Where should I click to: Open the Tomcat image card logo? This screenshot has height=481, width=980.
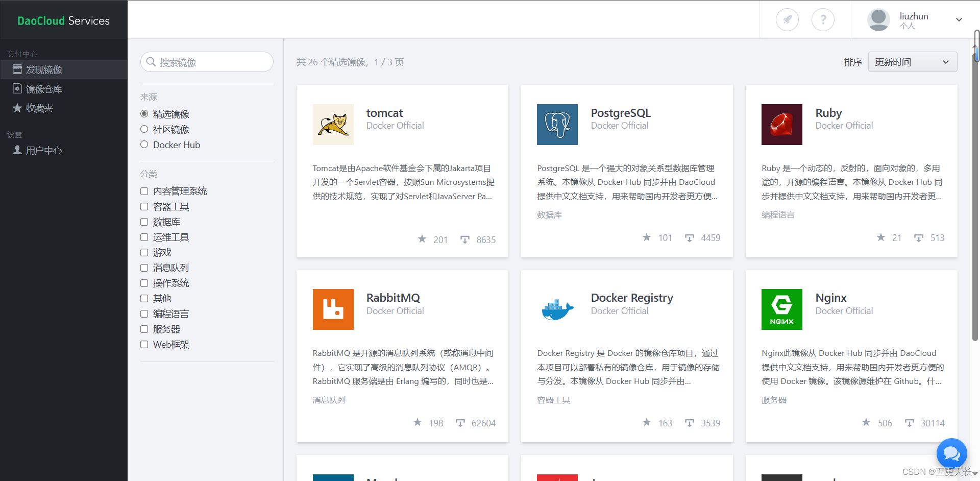click(x=333, y=124)
